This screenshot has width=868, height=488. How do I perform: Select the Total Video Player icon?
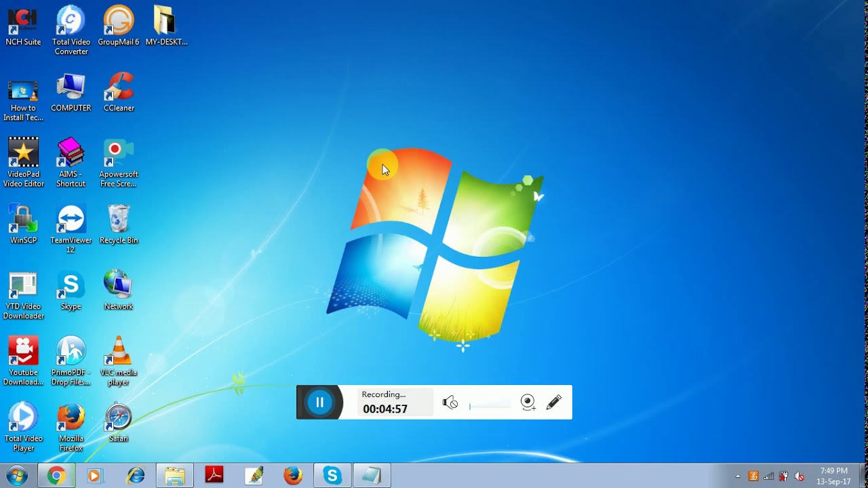(x=23, y=427)
